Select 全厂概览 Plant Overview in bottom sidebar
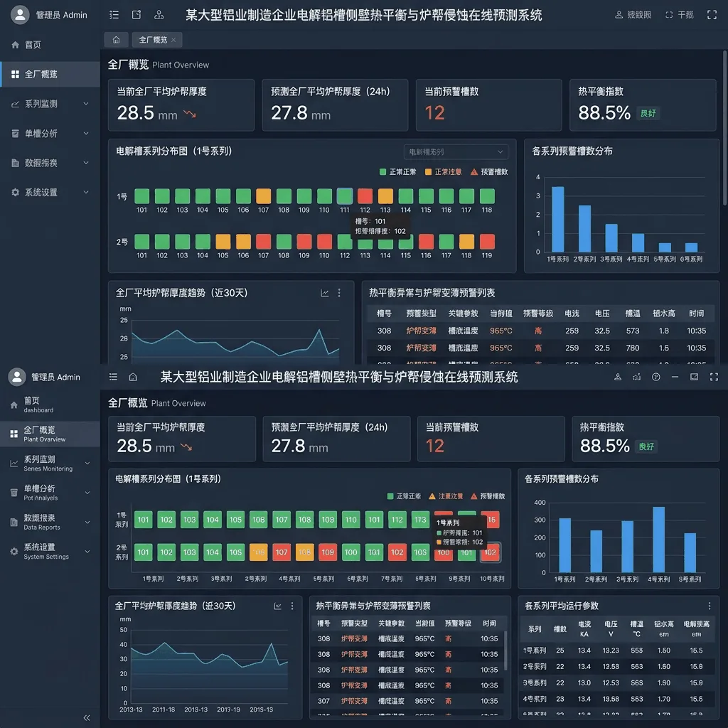 tap(50, 434)
